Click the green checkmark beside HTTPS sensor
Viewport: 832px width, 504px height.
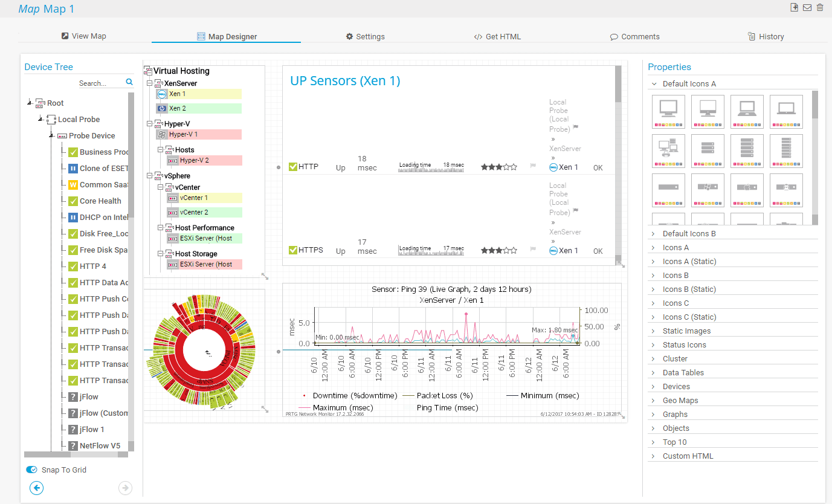coord(293,250)
